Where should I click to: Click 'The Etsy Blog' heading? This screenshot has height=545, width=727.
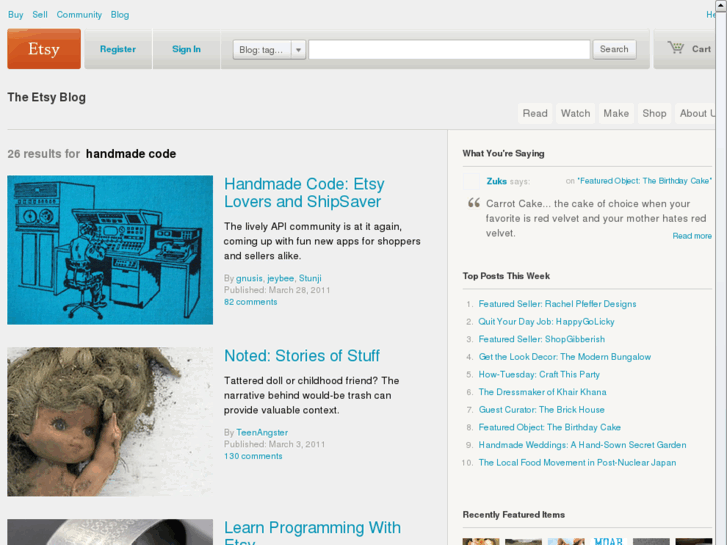pos(46,97)
